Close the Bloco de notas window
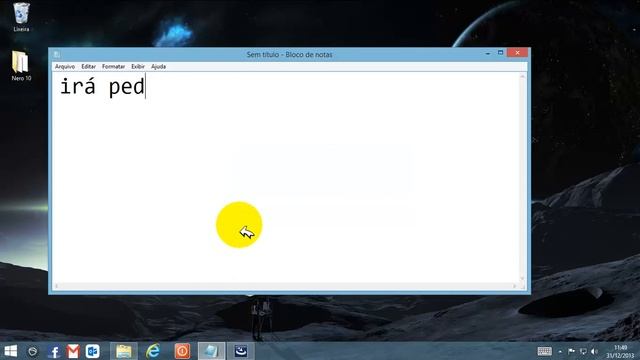The image size is (640, 360). tap(517, 53)
